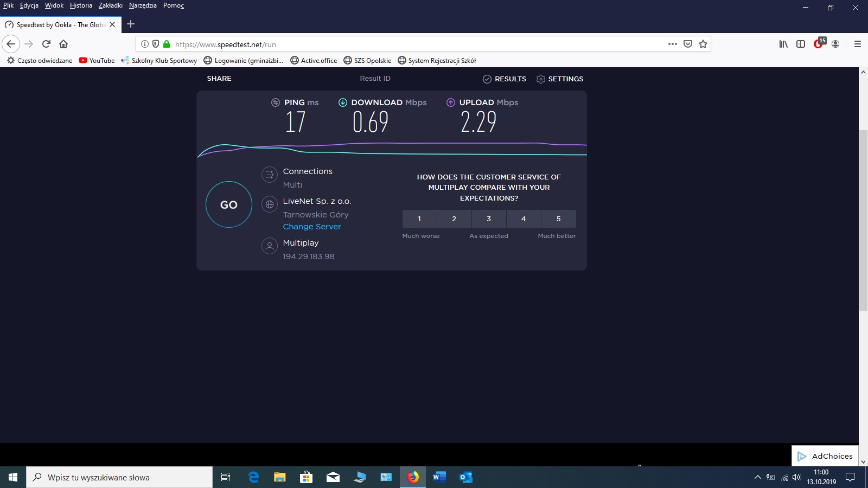Go to the Firefox home page

pos(63,44)
